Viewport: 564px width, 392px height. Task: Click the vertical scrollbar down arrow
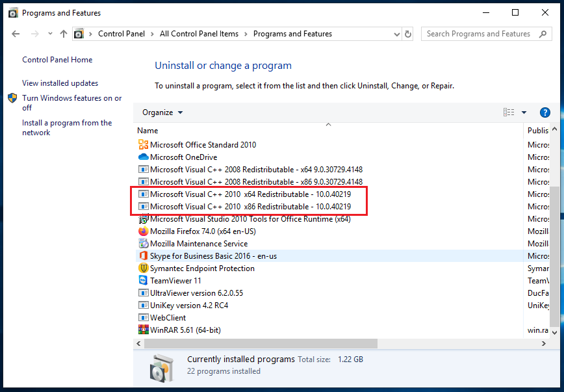[555, 333]
